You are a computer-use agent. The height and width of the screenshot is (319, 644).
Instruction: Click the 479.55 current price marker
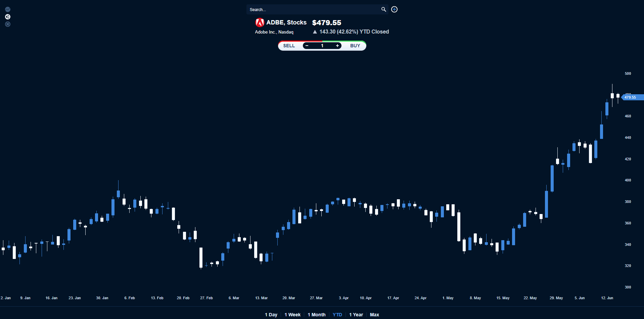click(631, 97)
